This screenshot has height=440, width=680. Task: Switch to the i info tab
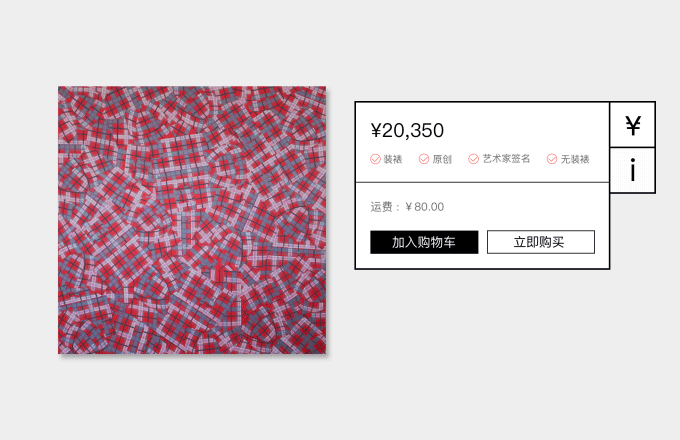coord(632,170)
